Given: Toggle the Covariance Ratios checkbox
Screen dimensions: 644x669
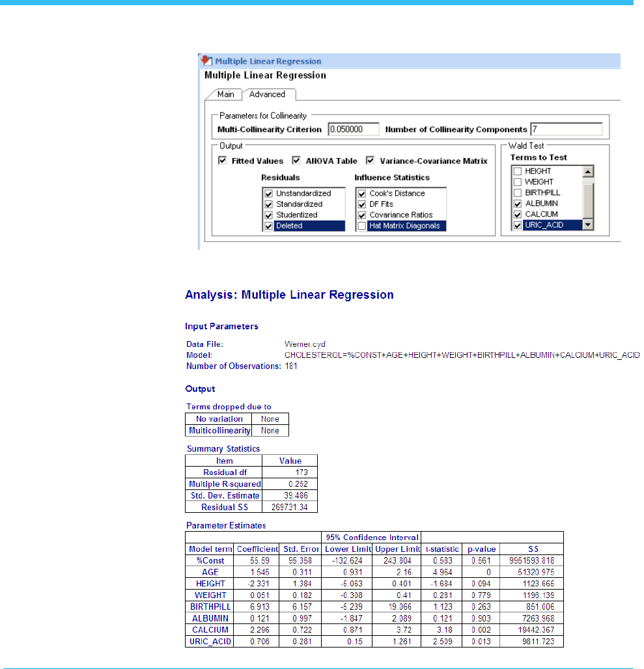Looking at the screenshot, I should coord(362,215).
